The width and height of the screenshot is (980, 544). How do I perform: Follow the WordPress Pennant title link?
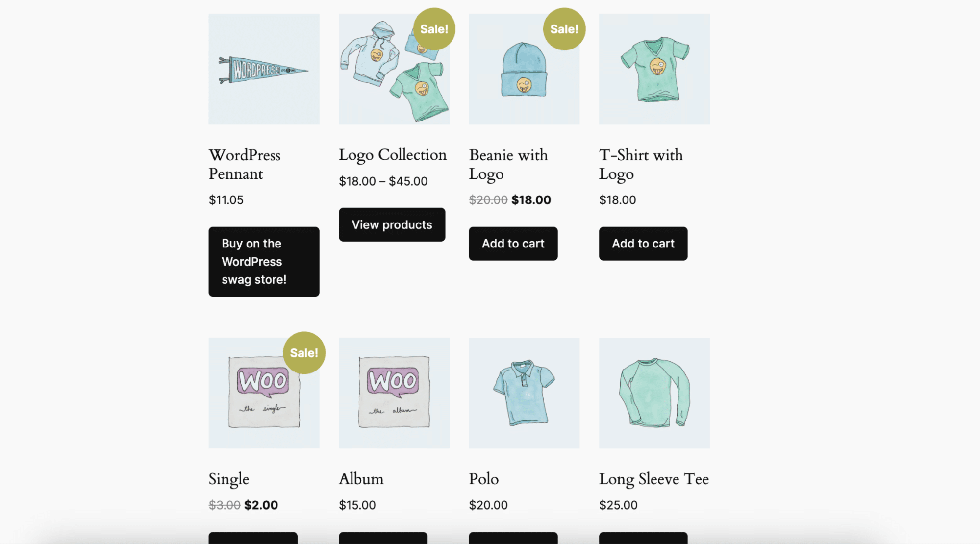(244, 164)
